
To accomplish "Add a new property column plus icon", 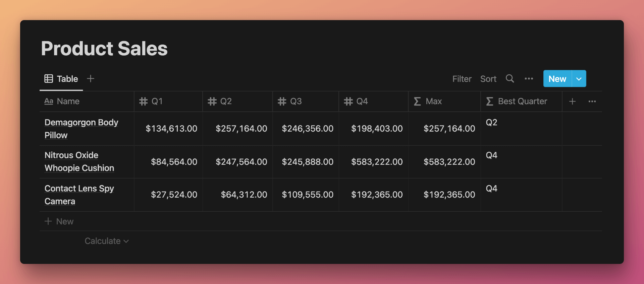I will point(573,101).
